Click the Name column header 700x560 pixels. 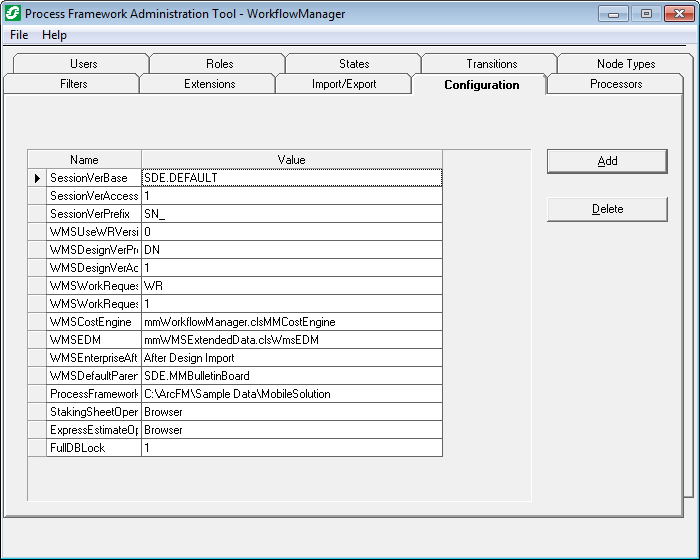coord(85,160)
